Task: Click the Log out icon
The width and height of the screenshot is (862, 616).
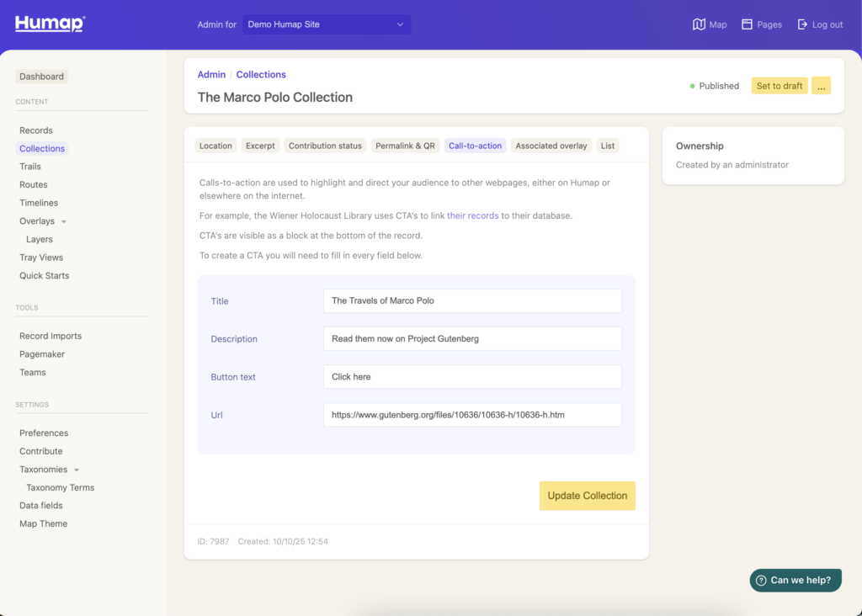Action: [x=802, y=24]
